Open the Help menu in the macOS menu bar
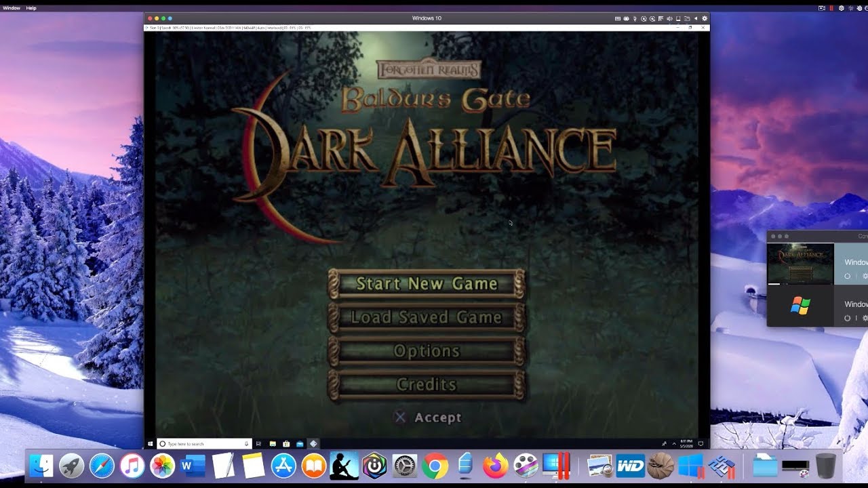868x488 pixels. (31, 8)
